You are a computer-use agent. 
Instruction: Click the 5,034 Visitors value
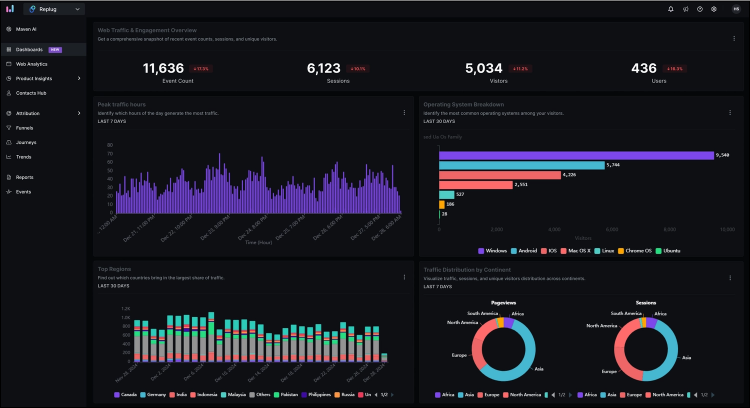484,68
